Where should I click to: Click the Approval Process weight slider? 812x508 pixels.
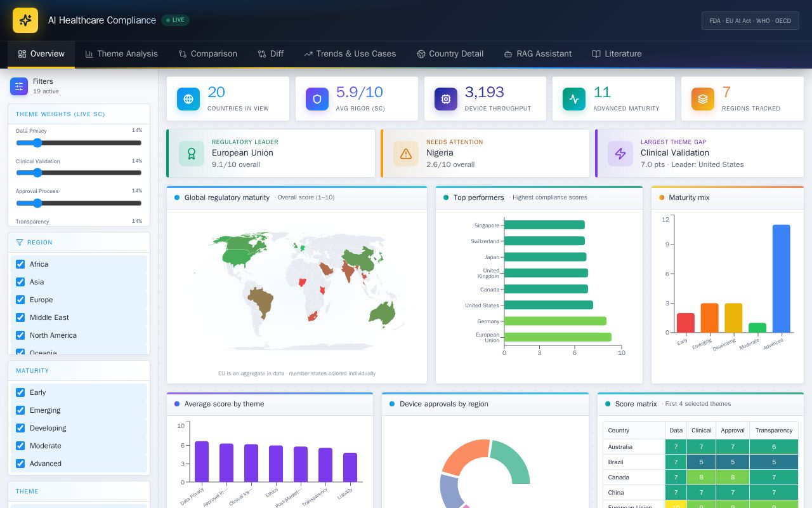pyautogui.click(x=79, y=203)
